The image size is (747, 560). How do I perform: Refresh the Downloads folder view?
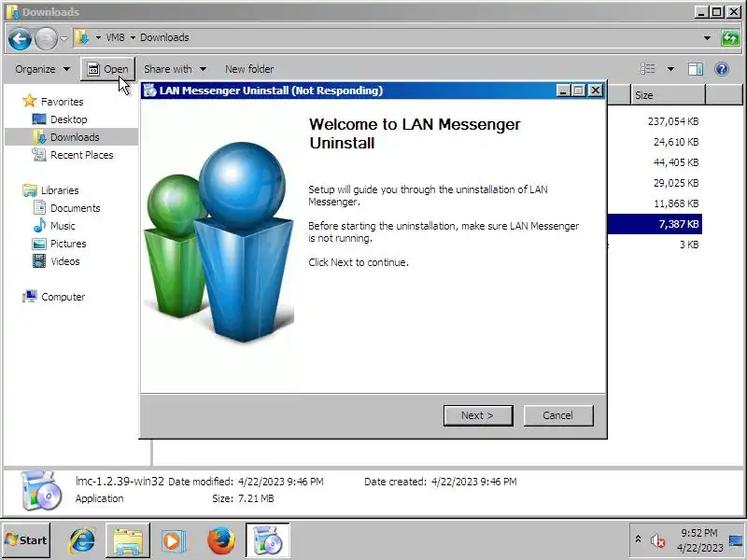click(730, 37)
